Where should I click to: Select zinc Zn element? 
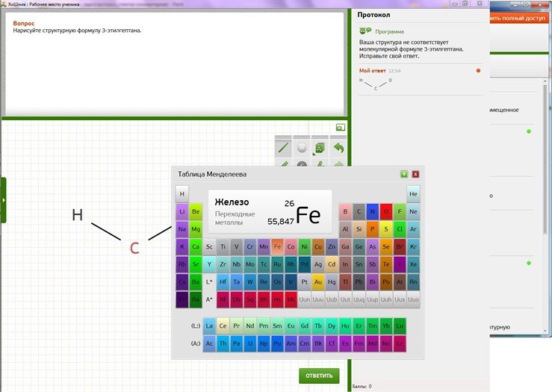(332, 246)
